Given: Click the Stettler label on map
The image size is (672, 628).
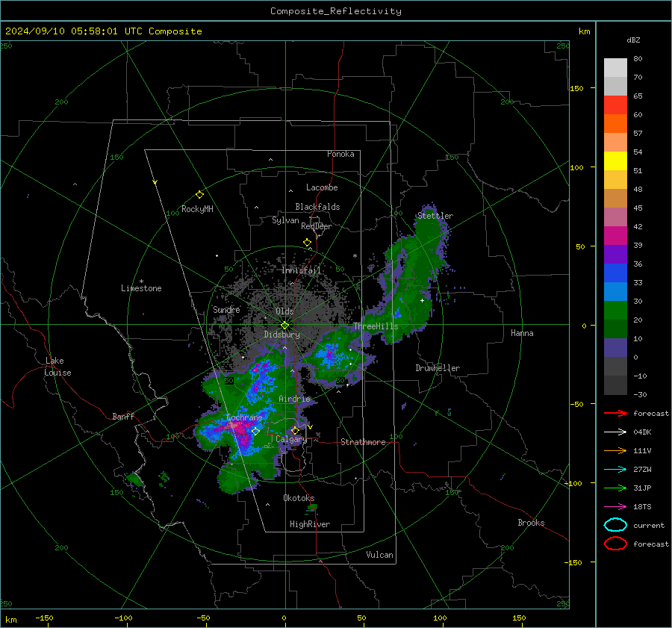Looking at the screenshot, I should pos(435,216).
